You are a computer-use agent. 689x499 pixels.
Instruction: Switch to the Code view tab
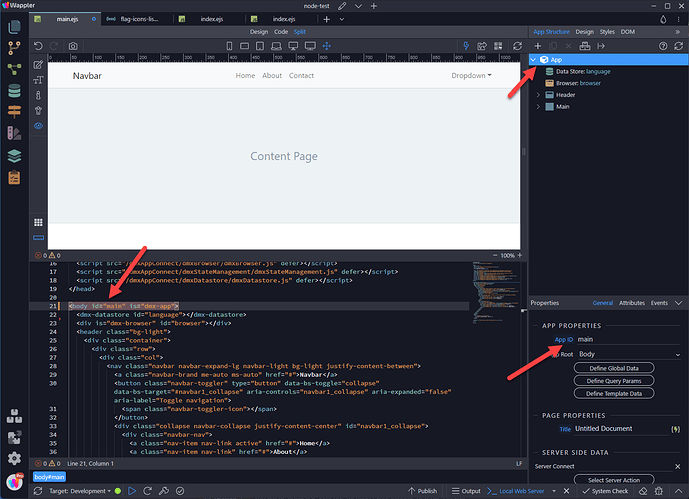coord(281,32)
